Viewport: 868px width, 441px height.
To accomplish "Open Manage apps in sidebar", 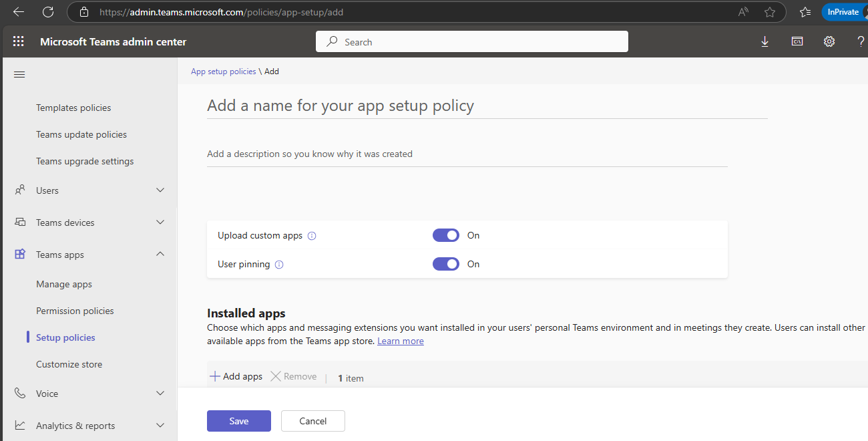I will pos(64,284).
